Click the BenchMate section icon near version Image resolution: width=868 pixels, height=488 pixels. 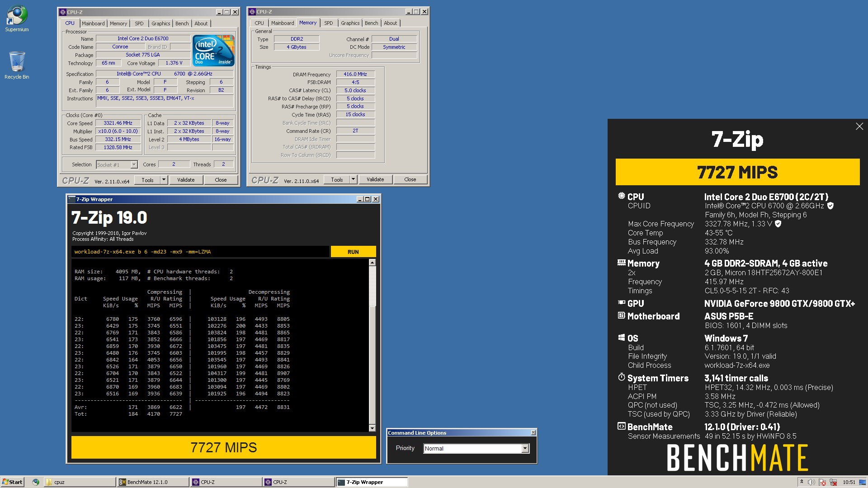click(x=622, y=426)
